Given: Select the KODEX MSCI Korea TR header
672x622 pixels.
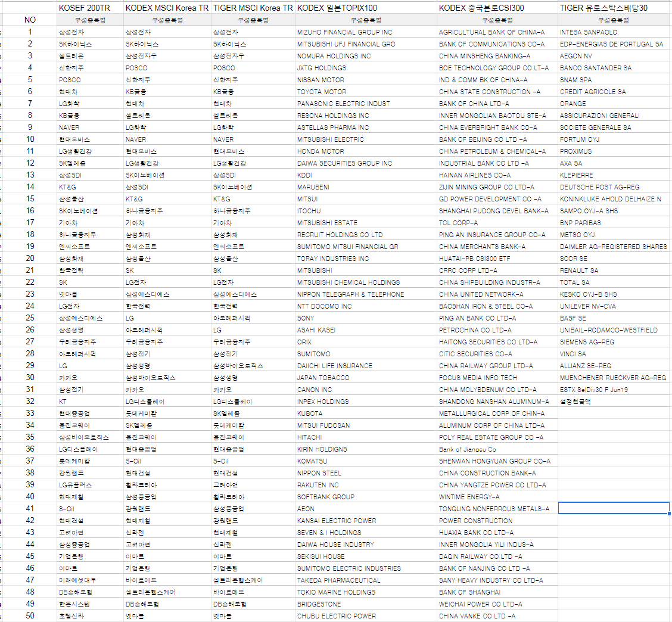Looking at the screenshot, I should coord(167,8).
